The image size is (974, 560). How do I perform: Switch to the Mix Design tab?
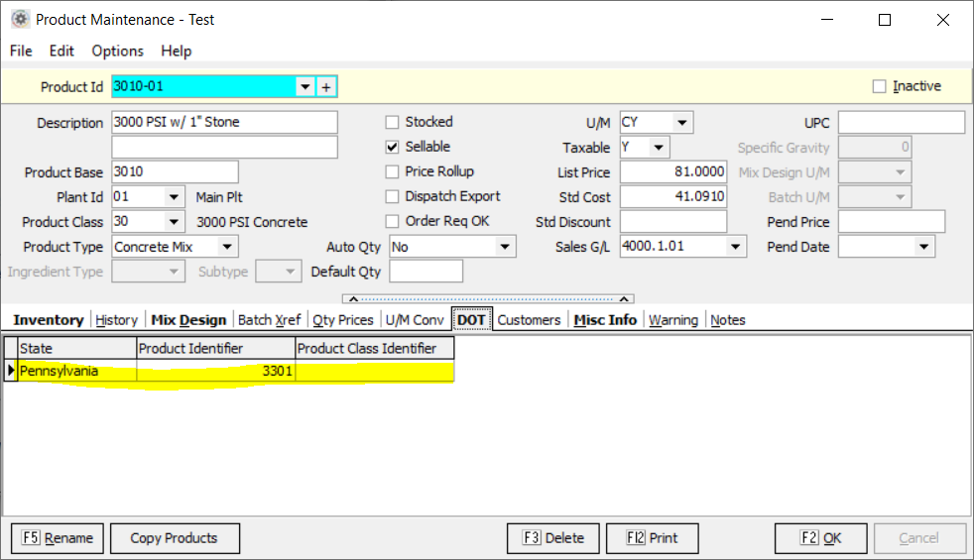[188, 320]
